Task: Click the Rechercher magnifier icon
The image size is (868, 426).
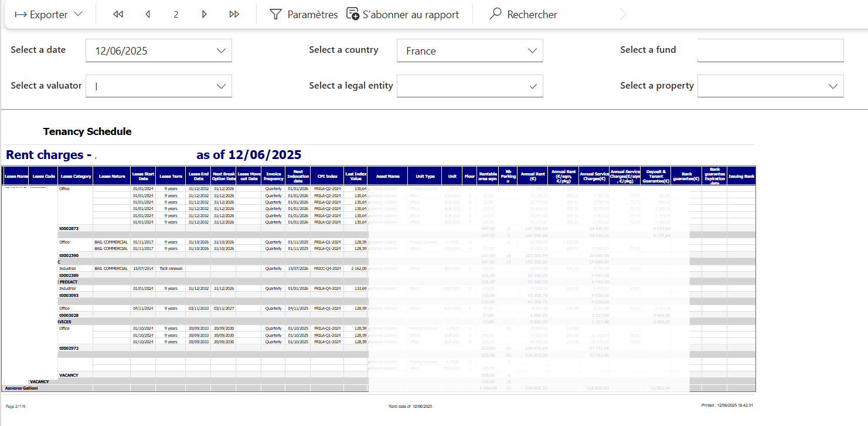Action: (x=496, y=15)
